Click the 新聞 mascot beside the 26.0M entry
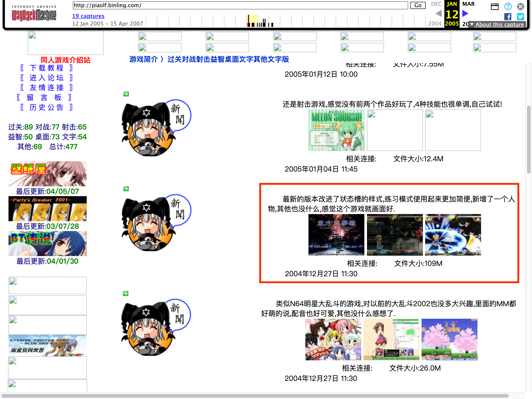 pyautogui.click(x=156, y=327)
